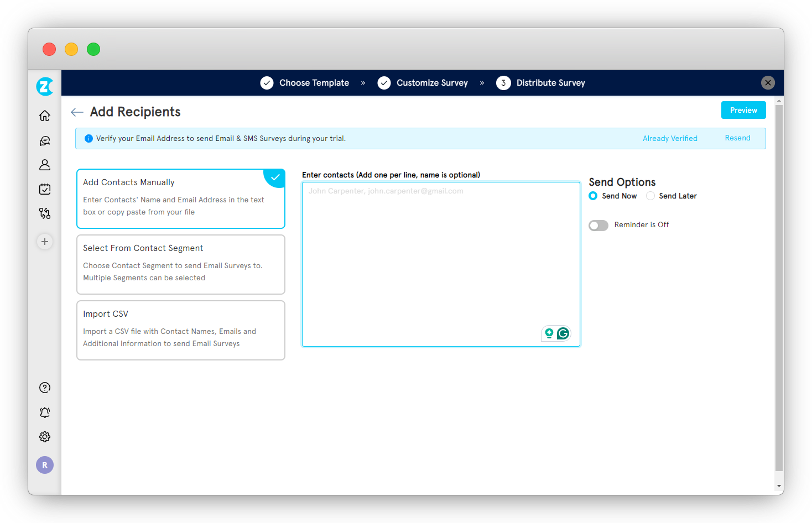Click the Zonka logo at top left

[x=44, y=86]
